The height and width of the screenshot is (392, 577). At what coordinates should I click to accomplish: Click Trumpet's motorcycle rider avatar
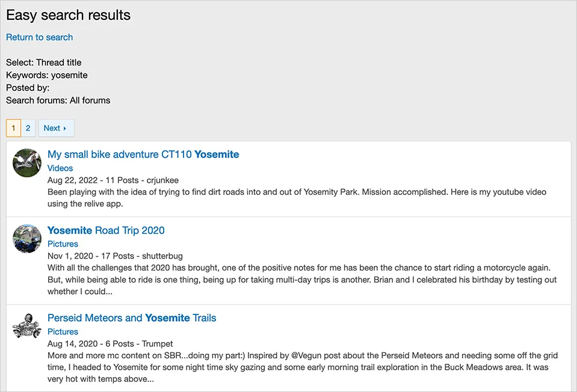tap(26, 326)
